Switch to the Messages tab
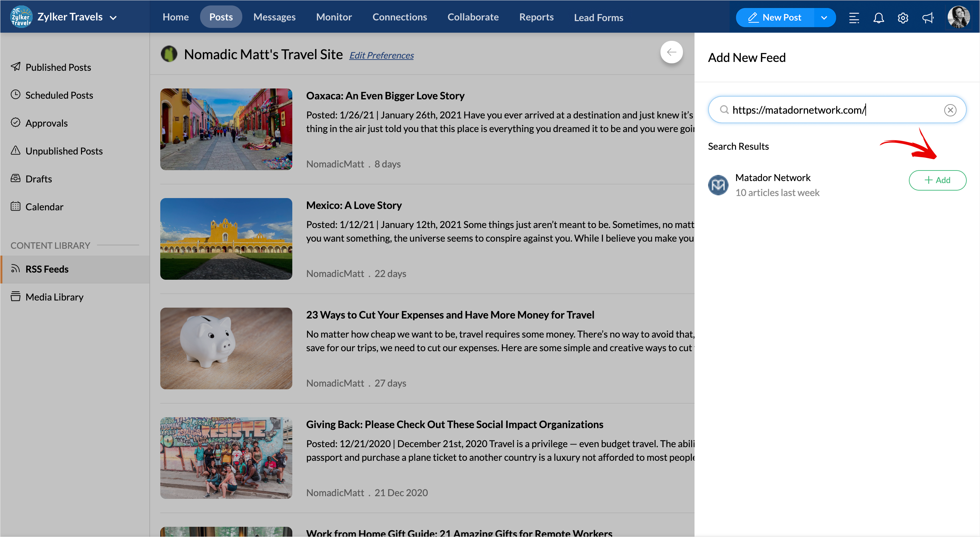The height and width of the screenshot is (537, 980). coord(274,17)
